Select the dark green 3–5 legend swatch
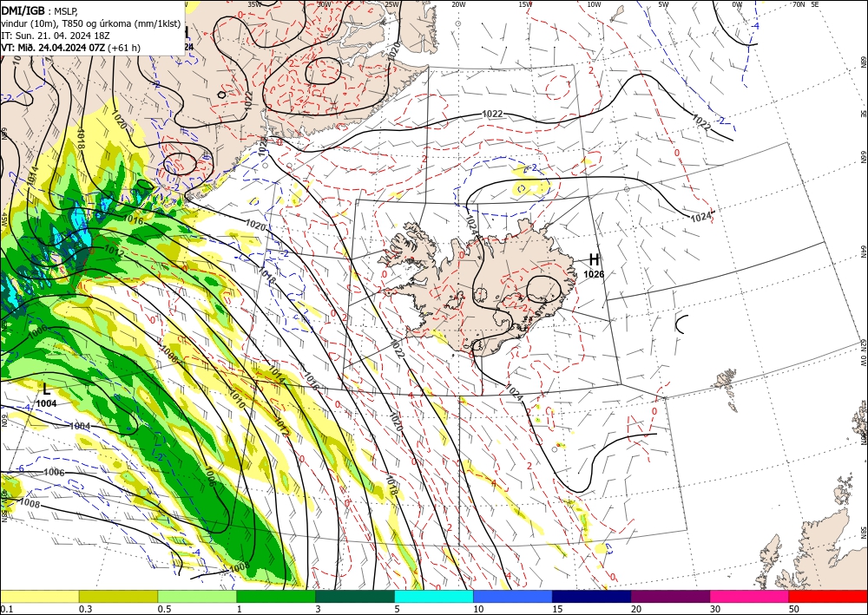Image resolution: width=868 pixels, height=615 pixels. pos(355,596)
